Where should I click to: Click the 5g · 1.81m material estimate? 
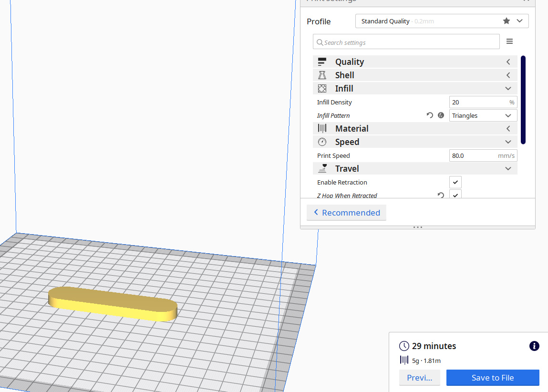coord(426,361)
